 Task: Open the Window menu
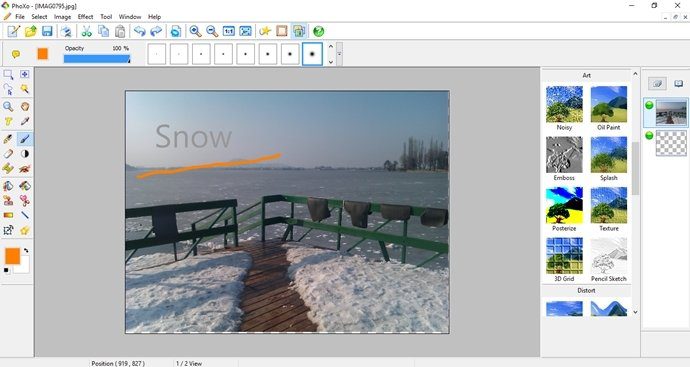(130, 17)
